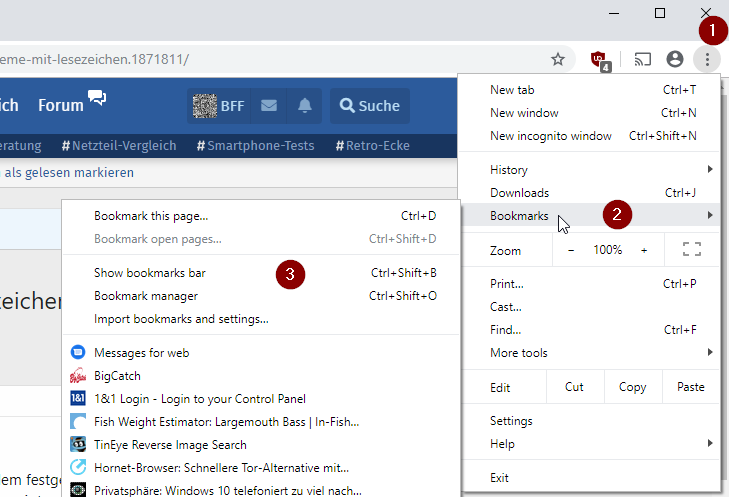Open '1&1 Login' bookmark
Image resolution: width=729 pixels, height=497 pixels.
(261, 399)
